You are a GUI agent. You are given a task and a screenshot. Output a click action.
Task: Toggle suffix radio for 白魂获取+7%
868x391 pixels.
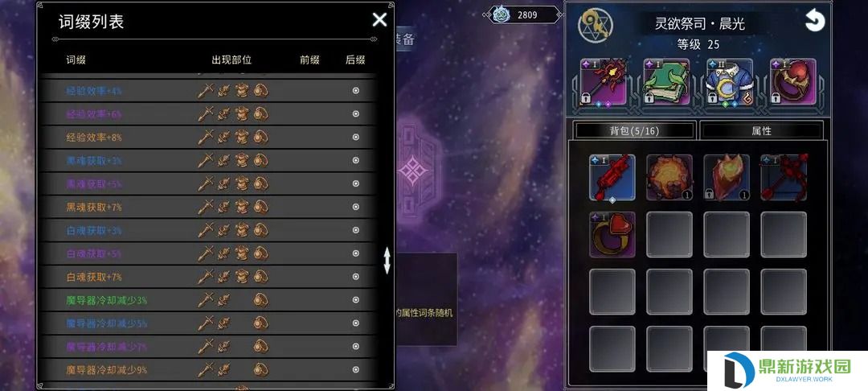point(356,277)
